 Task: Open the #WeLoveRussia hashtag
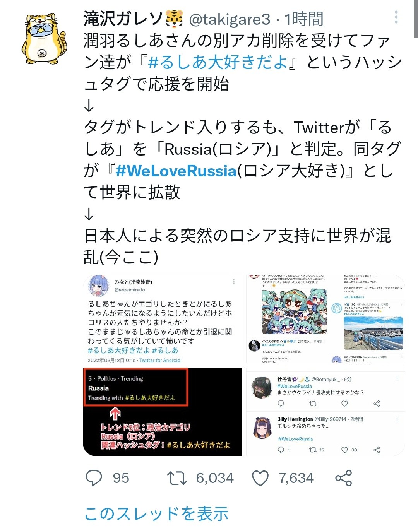click(x=176, y=171)
